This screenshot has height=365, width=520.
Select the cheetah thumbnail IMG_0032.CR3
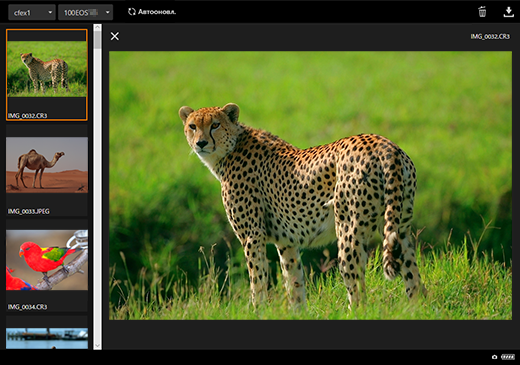point(47,75)
